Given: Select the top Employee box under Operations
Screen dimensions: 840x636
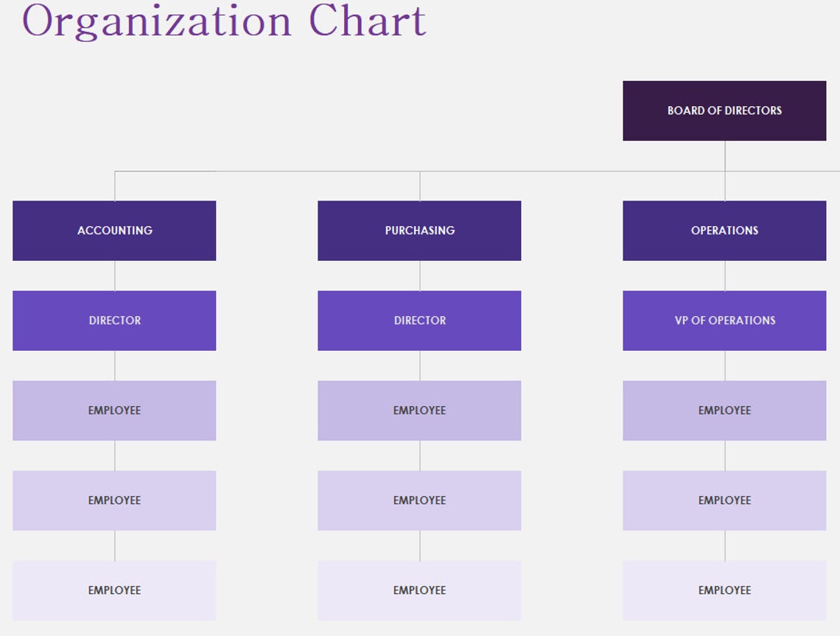Looking at the screenshot, I should pos(724,410).
